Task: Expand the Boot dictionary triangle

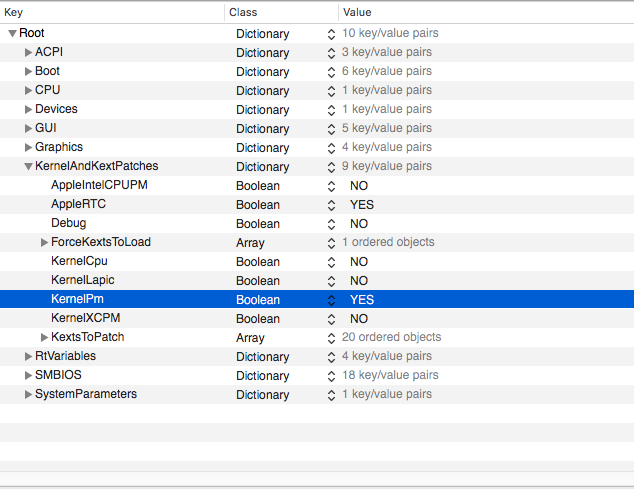Action: 28,72
